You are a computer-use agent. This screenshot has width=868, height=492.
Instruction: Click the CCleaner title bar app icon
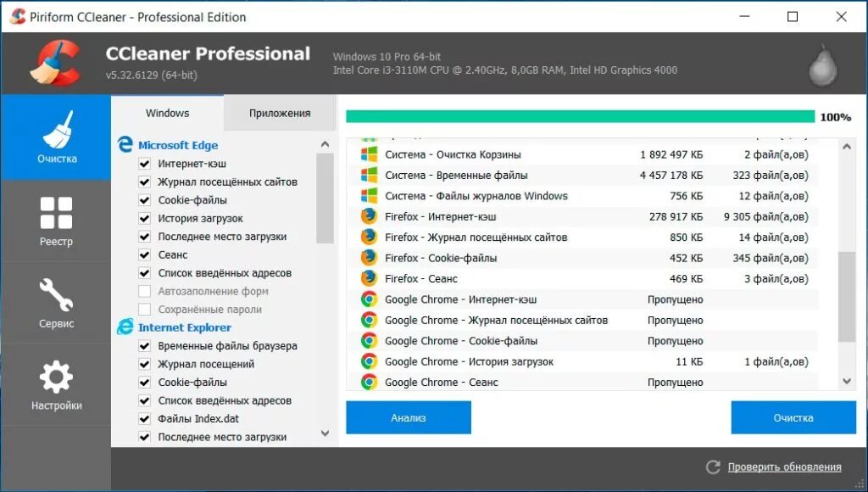(x=18, y=17)
